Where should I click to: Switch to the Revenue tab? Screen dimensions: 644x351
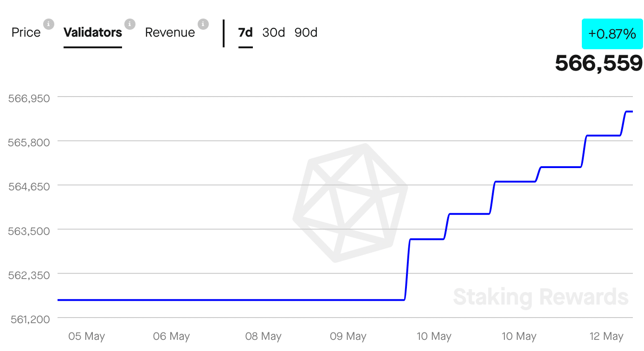170,32
